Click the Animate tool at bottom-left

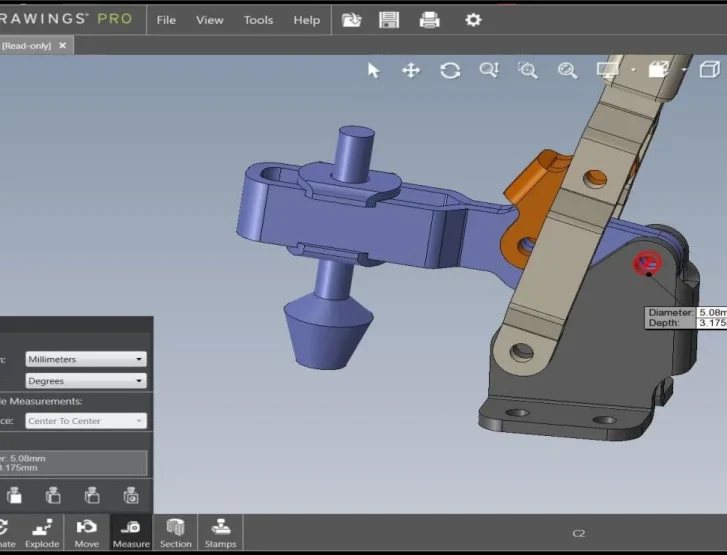pos(7,533)
